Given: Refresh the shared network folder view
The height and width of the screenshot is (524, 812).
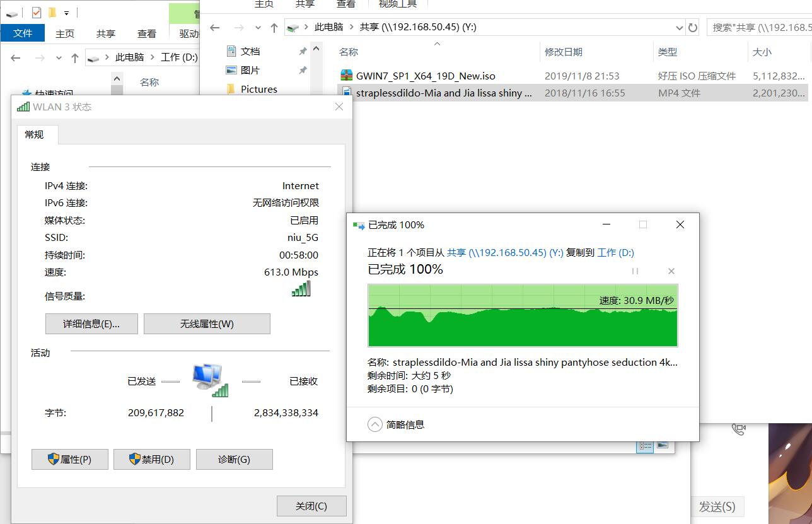Looking at the screenshot, I should click(693, 28).
